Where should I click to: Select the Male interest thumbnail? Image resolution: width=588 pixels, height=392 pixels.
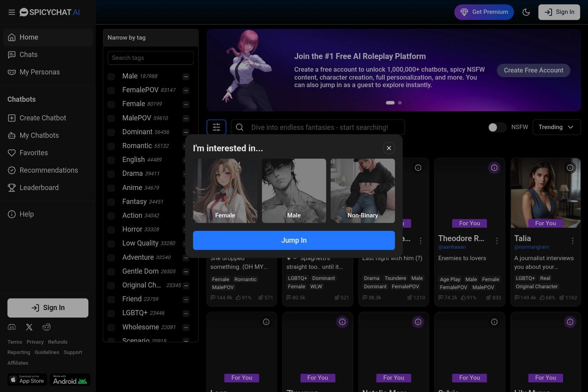(x=294, y=191)
